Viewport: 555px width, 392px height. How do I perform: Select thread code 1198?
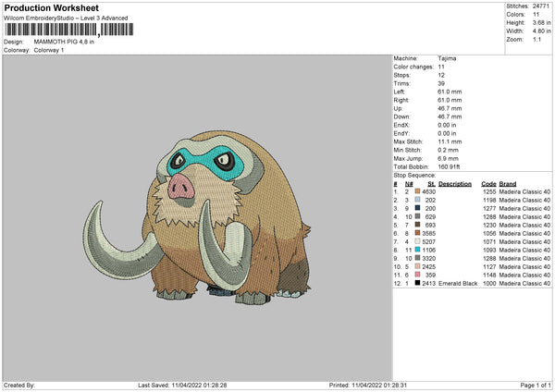click(x=489, y=201)
